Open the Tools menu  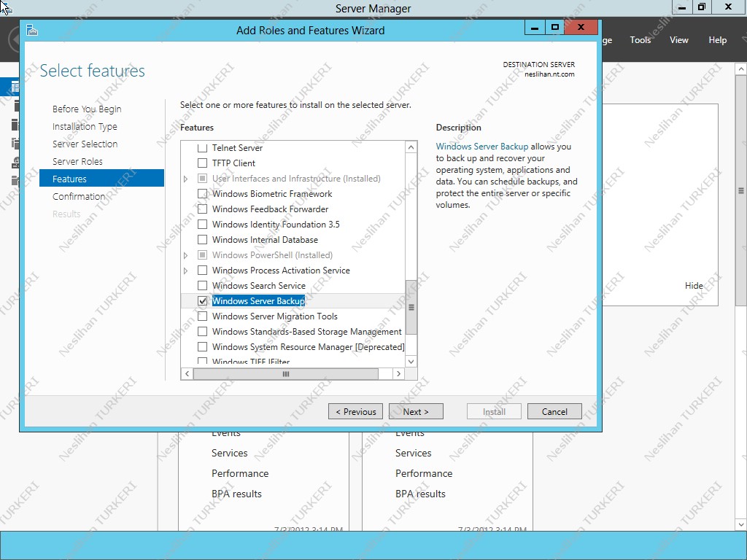(x=640, y=40)
